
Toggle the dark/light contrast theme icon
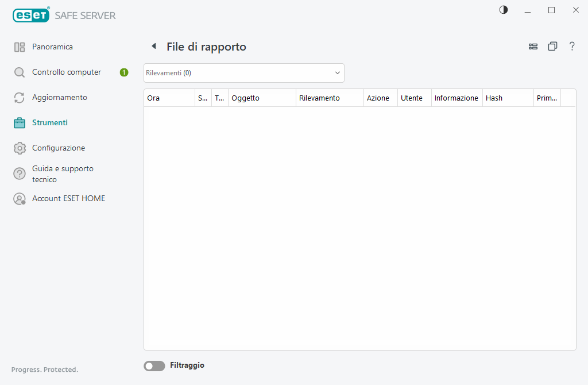click(x=504, y=10)
